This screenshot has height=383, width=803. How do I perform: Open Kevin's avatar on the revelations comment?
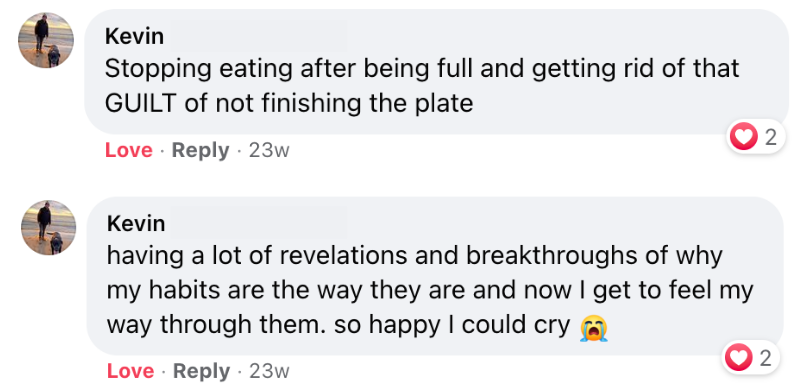(48, 228)
